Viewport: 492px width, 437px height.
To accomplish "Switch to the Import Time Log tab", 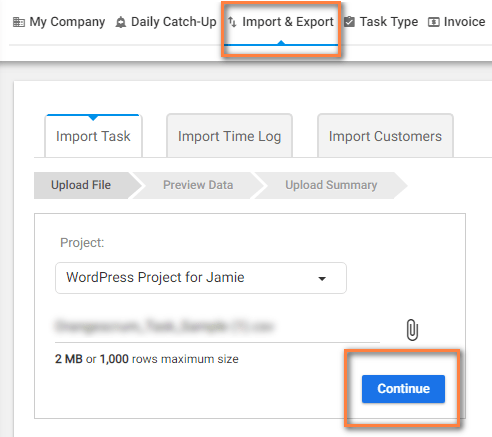I will coord(229,136).
